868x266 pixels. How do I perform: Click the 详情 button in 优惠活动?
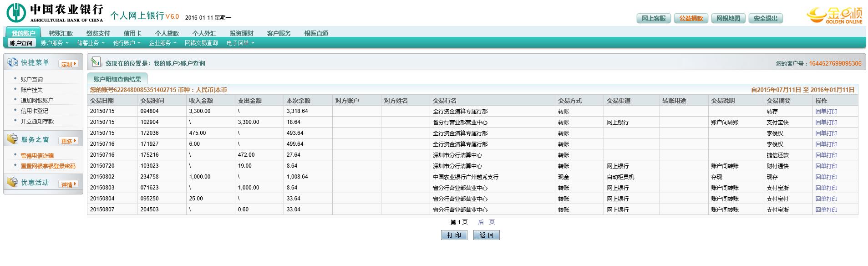tap(68, 184)
